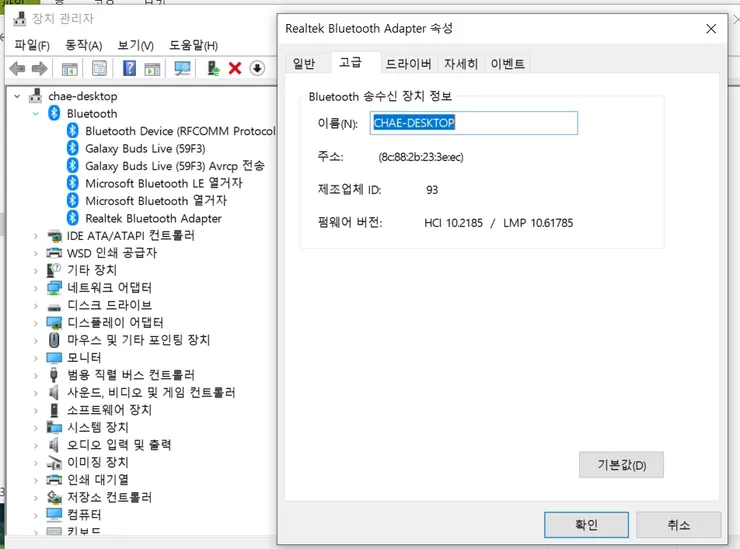Open the Properties toolbar icon
This screenshot has width=740, height=549.
(99, 69)
